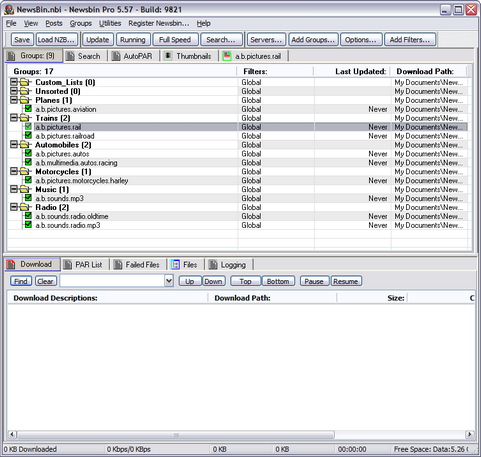Open the Register Newsbin menu
Screen dimensions: 481x457
[159, 23]
